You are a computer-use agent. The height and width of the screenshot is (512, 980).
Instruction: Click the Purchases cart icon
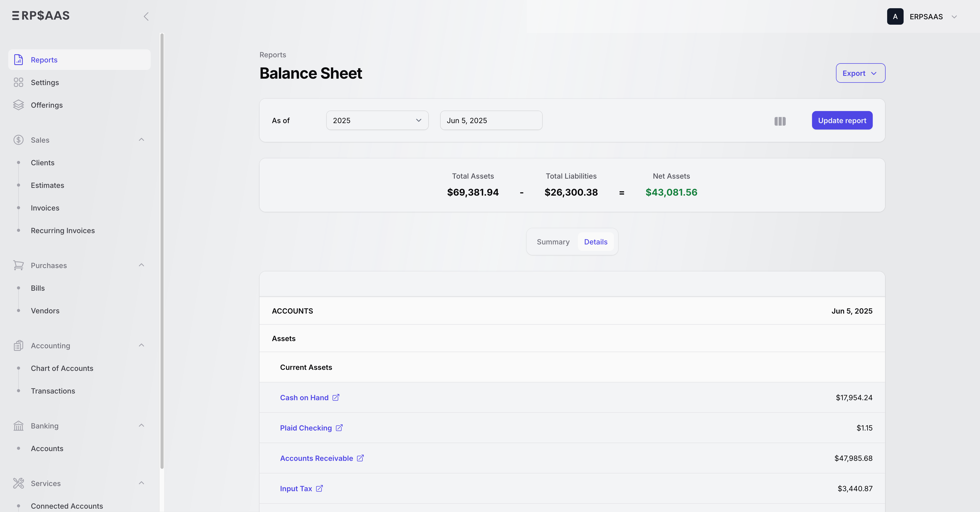tap(18, 265)
